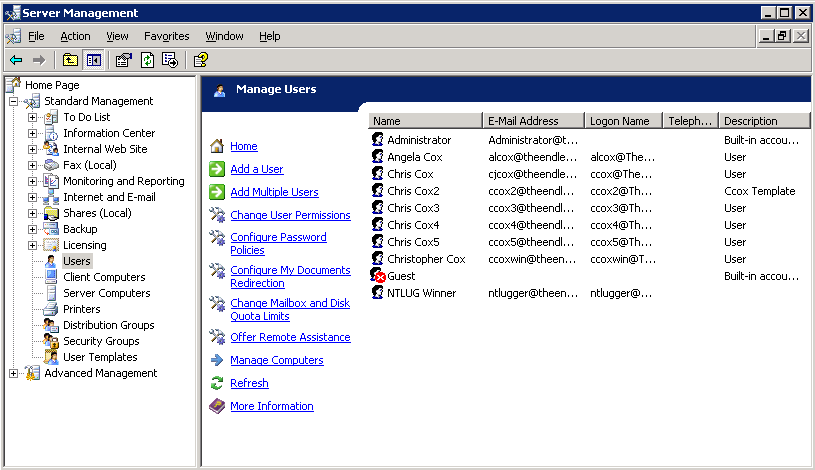Click tools icon beside Change User Permissions

(x=217, y=214)
